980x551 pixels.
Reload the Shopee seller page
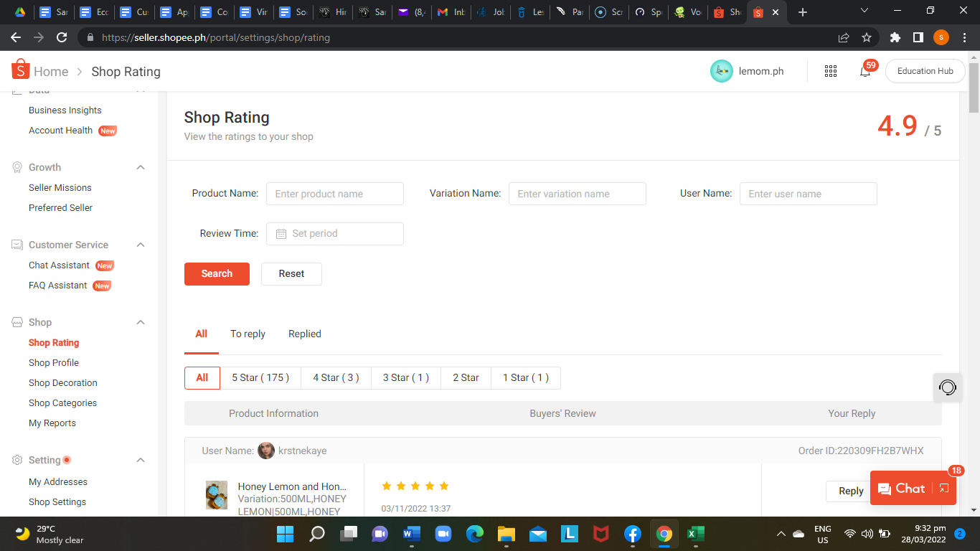coord(62,37)
